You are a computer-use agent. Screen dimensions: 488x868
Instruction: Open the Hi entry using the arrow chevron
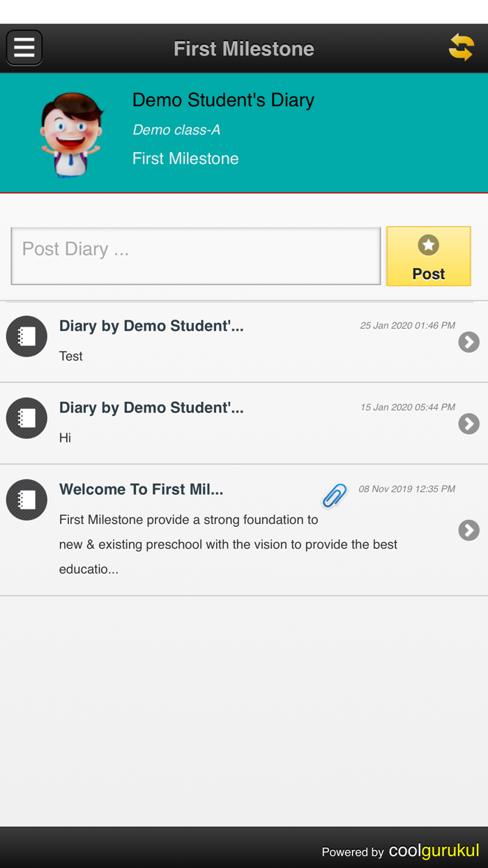point(468,424)
